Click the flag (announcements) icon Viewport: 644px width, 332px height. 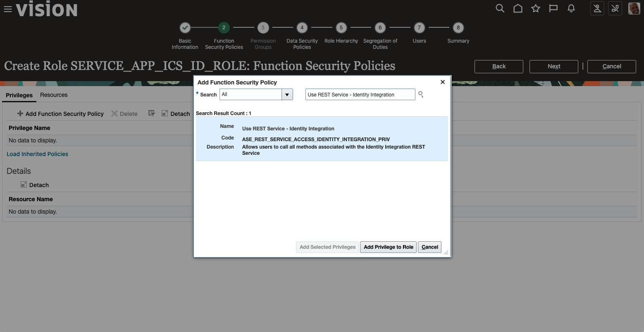[553, 8]
